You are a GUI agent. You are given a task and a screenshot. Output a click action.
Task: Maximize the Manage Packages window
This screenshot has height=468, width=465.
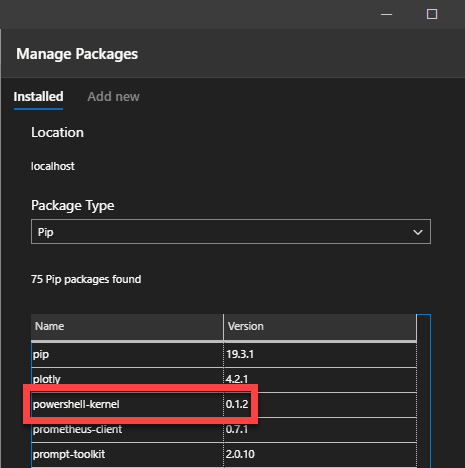[432, 14]
